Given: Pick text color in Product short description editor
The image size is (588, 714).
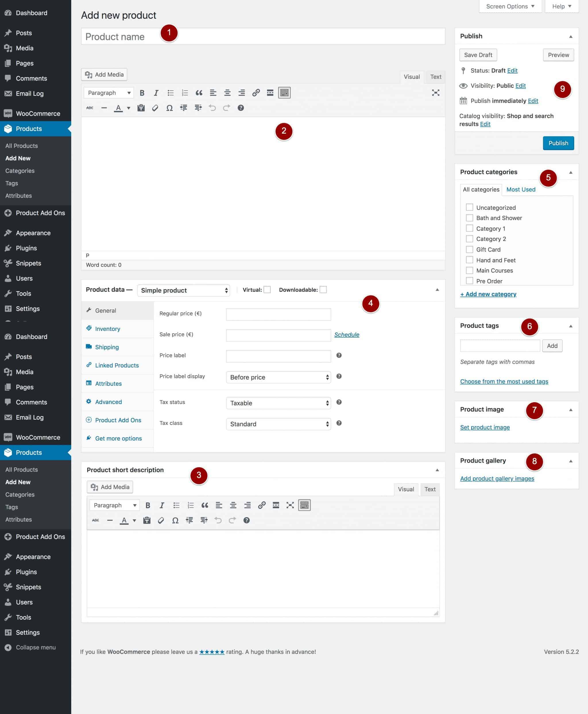Looking at the screenshot, I should pos(124,520).
